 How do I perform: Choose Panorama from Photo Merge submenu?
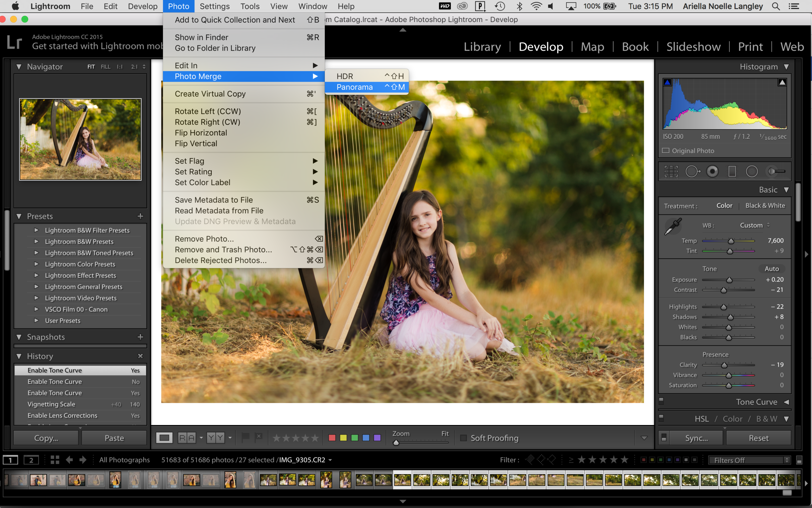pos(367,87)
